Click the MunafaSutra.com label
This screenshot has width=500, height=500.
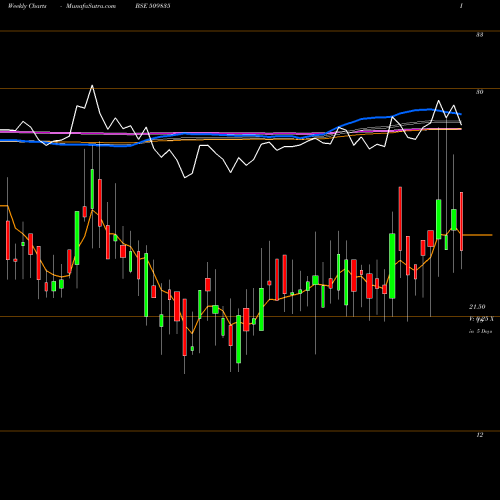[x=91, y=6]
